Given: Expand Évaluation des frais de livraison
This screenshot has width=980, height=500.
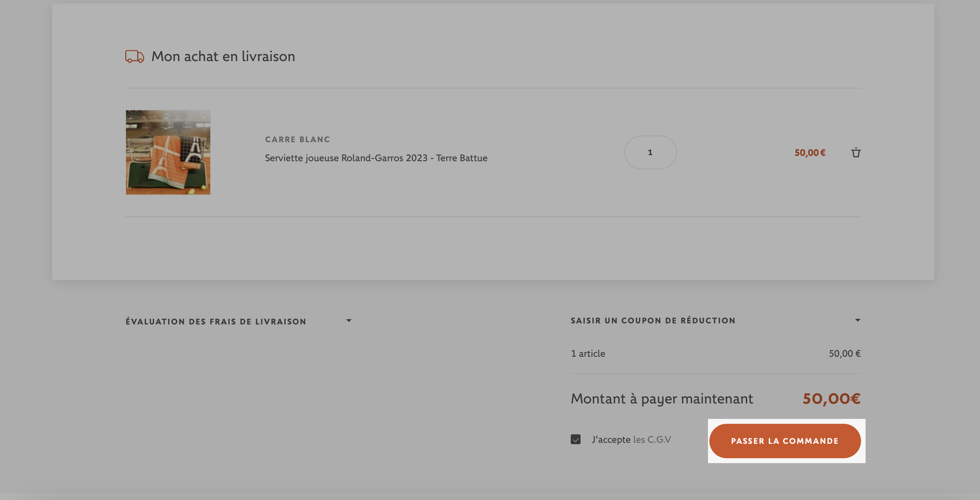Looking at the screenshot, I should (x=216, y=322).
